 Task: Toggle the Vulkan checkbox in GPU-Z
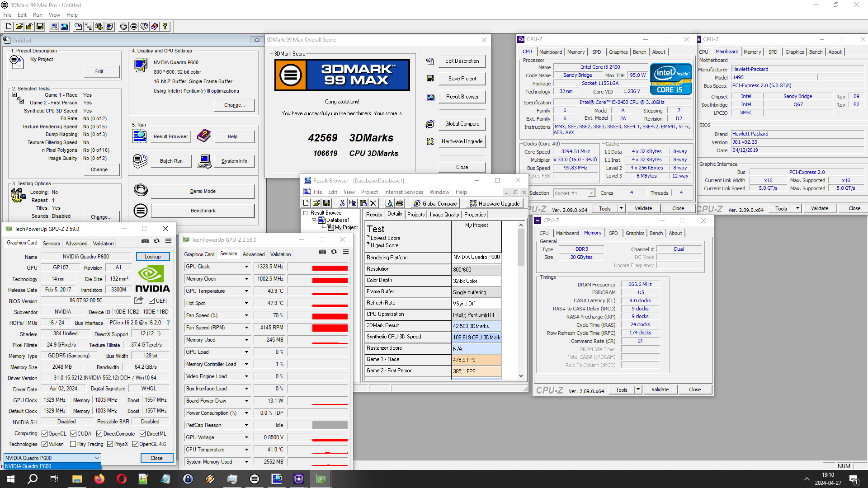(45, 444)
